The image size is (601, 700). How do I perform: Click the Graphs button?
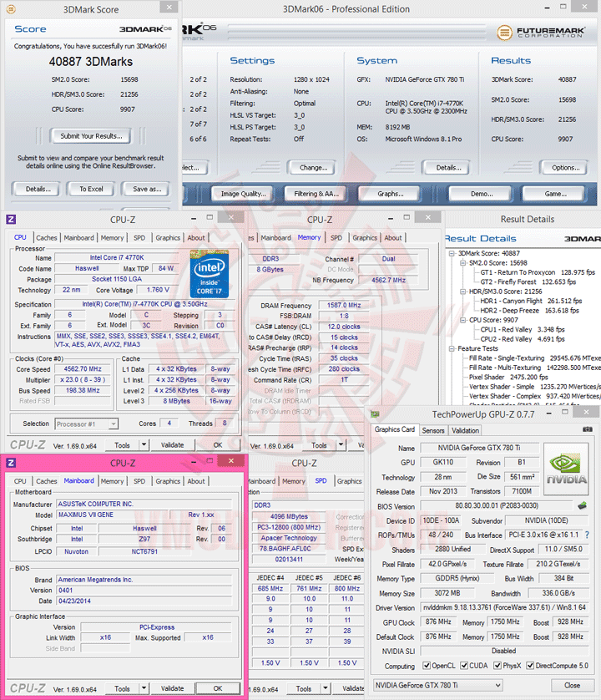pyautogui.click(x=390, y=193)
